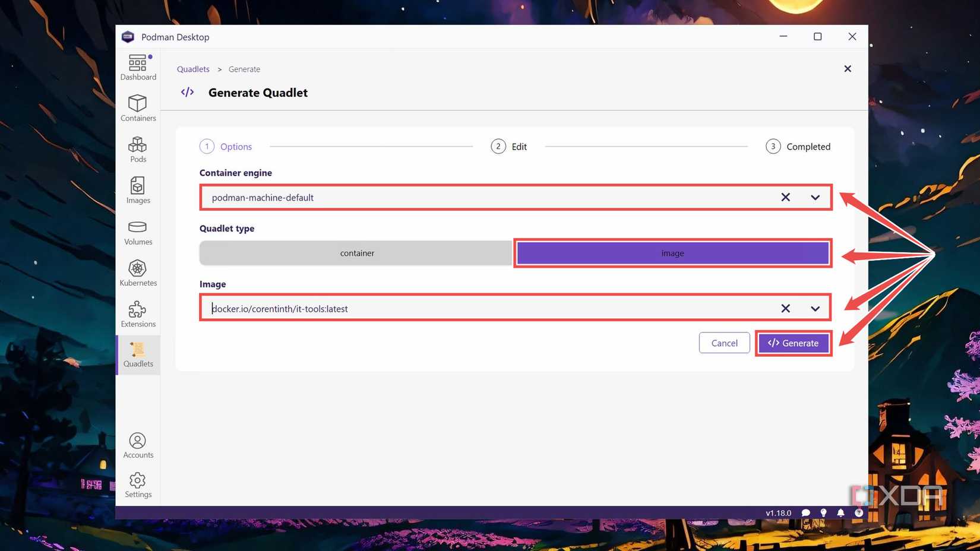Viewport: 980px width, 551px height.
Task: Open the Extensions section
Action: 138,313
